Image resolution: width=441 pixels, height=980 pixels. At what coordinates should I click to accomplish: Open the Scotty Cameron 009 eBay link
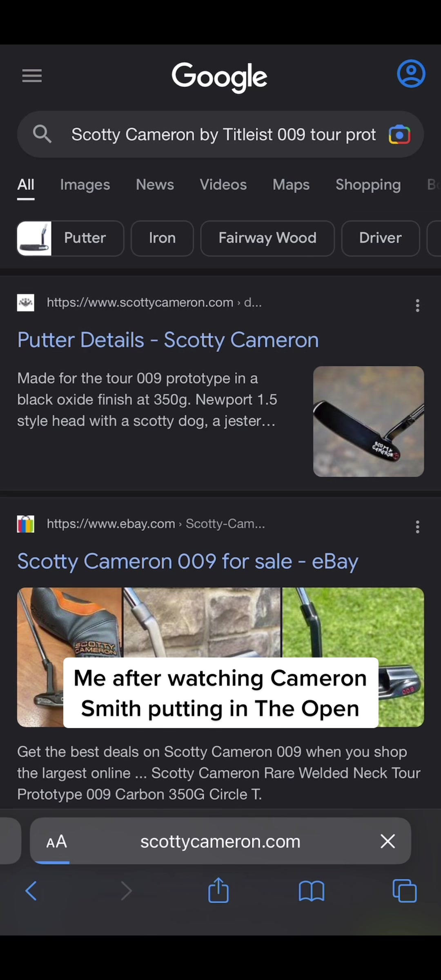coord(188,561)
